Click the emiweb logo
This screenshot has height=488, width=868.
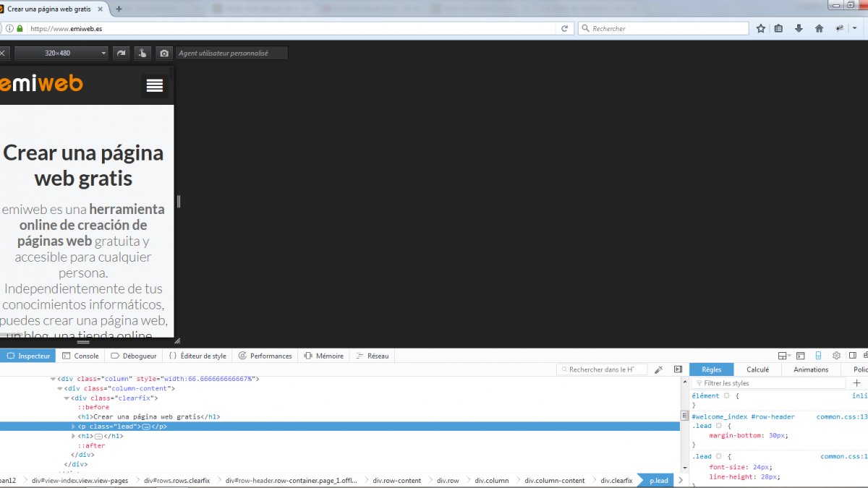[41, 84]
